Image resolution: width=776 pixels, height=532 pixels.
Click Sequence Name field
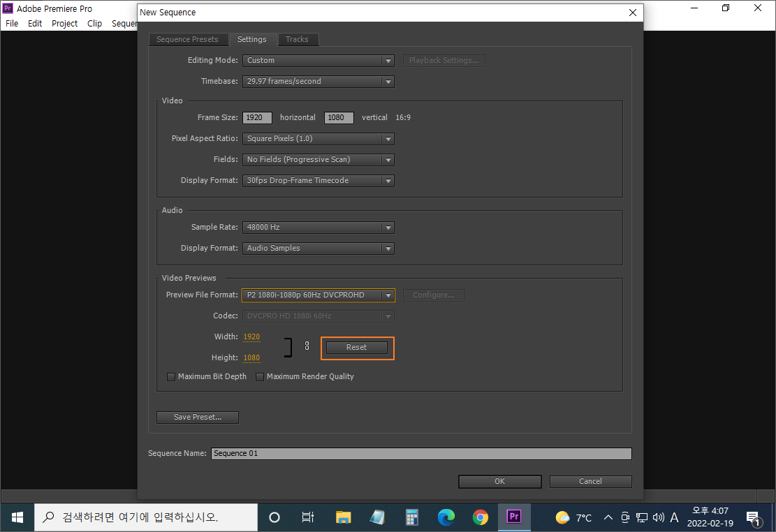click(422, 454)
